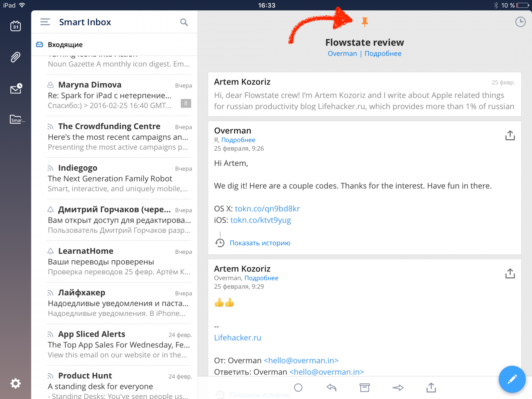Open Noun Gazette email preview
The width and height of the screenshot is (532, 399).
point(114,65)
